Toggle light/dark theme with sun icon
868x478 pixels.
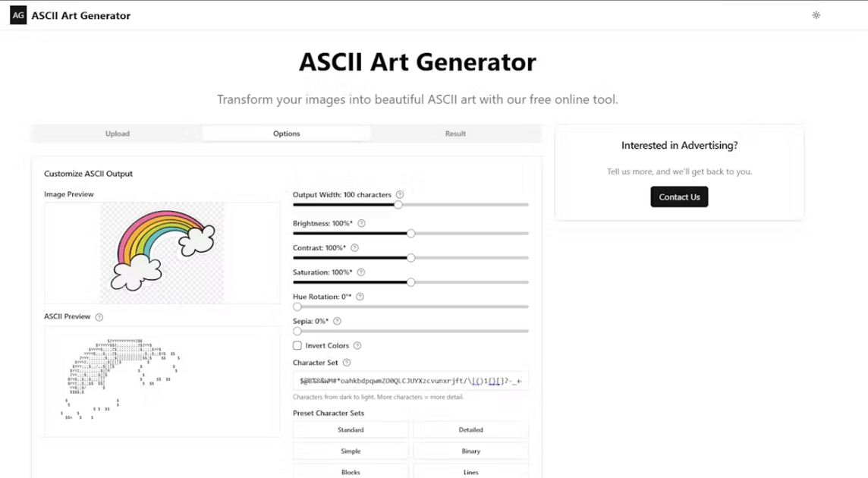click(x=816, y=15)
